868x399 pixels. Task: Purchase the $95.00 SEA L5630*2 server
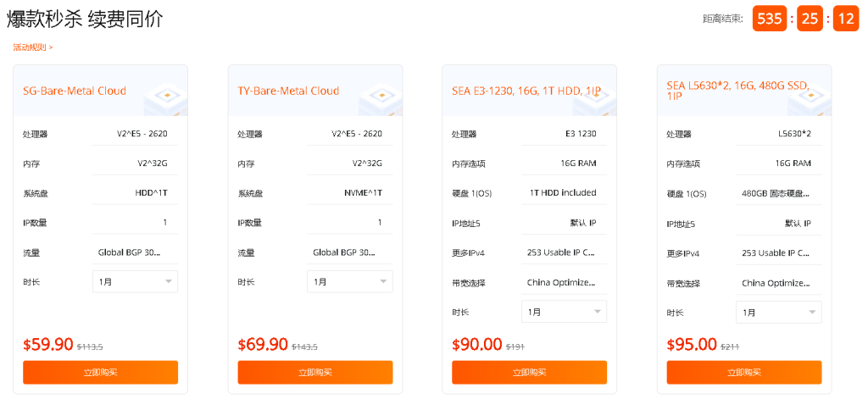743,372
